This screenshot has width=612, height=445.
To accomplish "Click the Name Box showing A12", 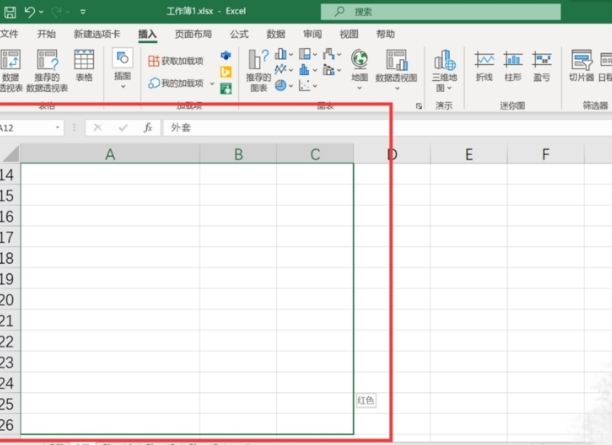I will point(26,128).
